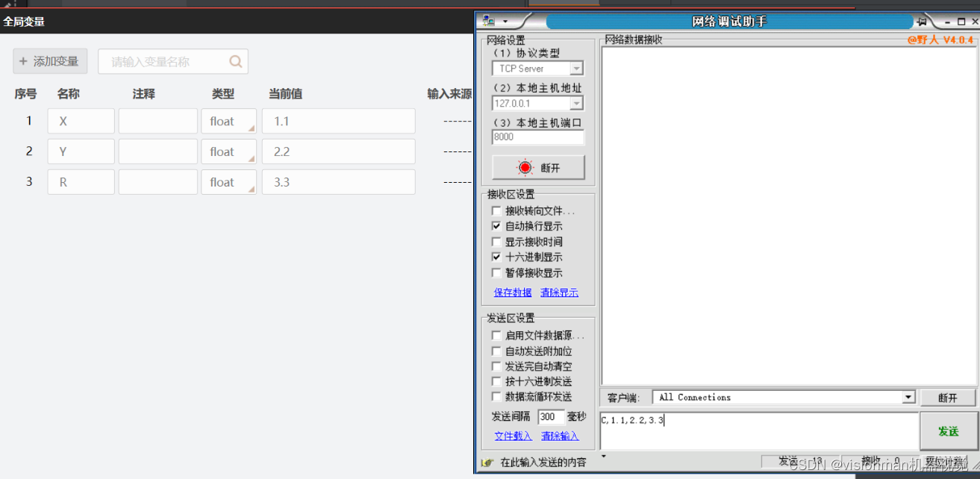980x479 pixels.
Task: Click the plus icon on the 添加变量 button
Action: (x=23, y=61)
